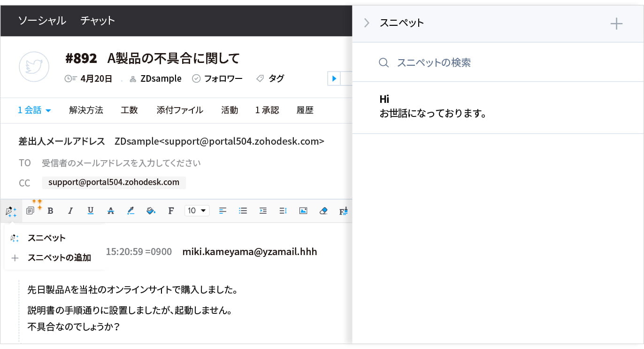Click the フォロワー link
The image size is (644, 349).
tap(223, 78)
